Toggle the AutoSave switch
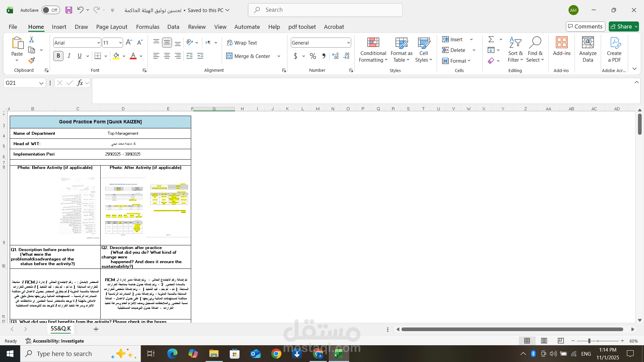 click(51, 10)
